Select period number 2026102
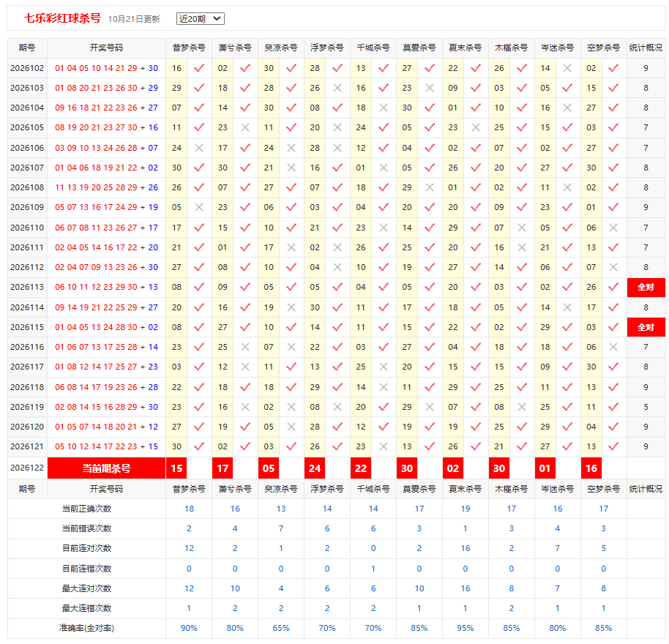 point(27,68)
